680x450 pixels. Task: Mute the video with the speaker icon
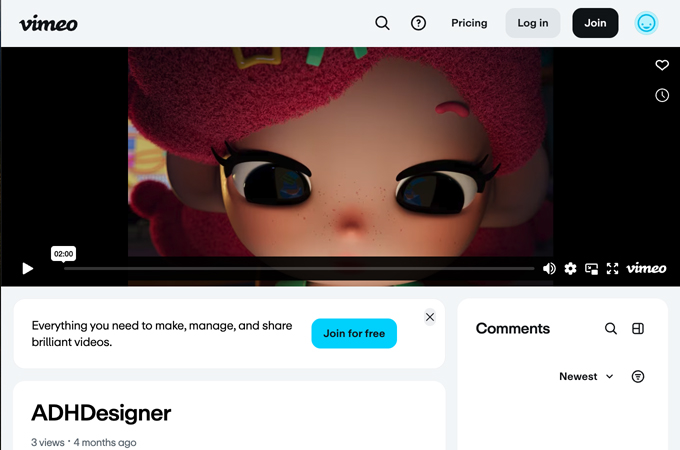[x=549, y=268]
